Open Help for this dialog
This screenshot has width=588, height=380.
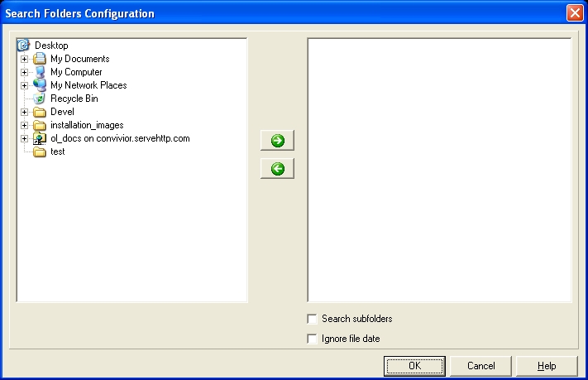tap(547, 366)
